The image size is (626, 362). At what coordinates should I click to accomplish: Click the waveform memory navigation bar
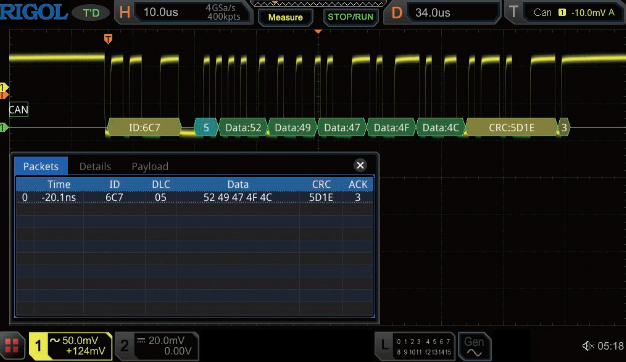pos(318,3)
